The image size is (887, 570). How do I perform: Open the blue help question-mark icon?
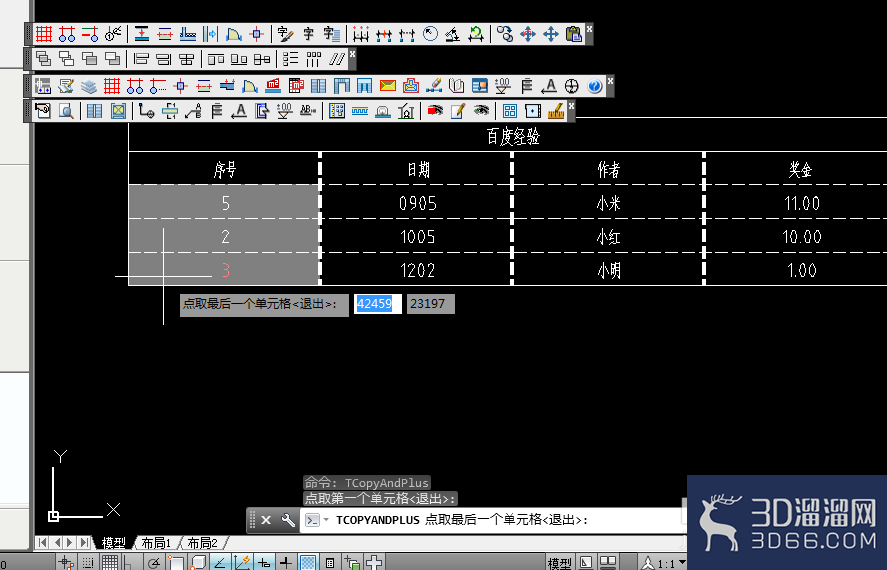coord(595,86)
